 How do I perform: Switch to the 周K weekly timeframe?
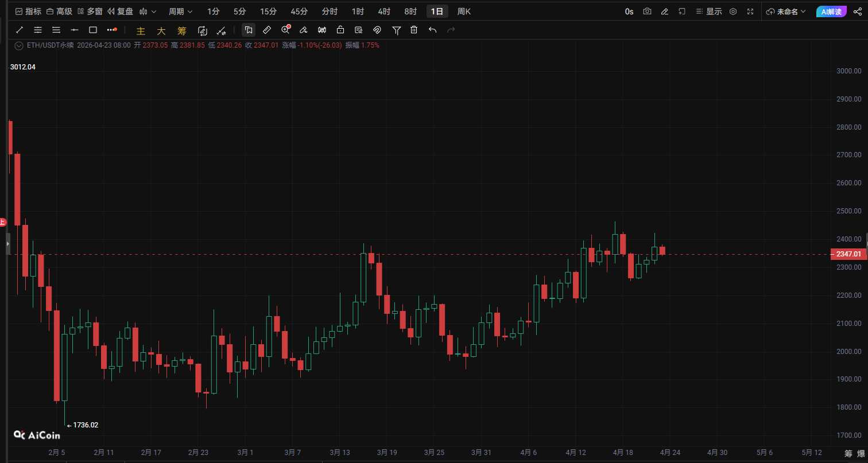(464, 11)
